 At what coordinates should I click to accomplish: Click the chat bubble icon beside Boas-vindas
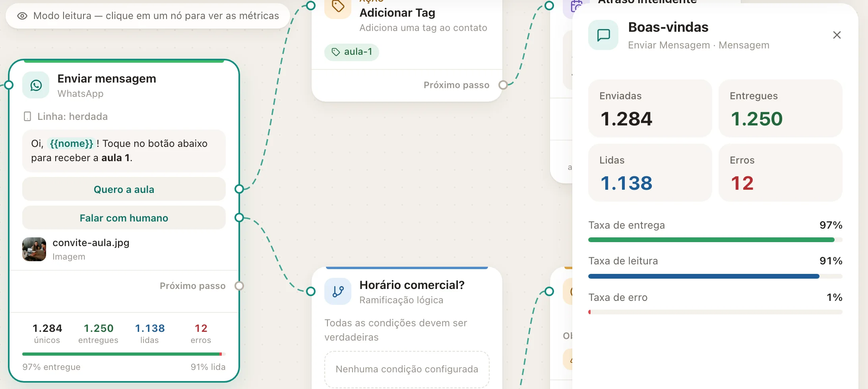(x=603, y=35)
